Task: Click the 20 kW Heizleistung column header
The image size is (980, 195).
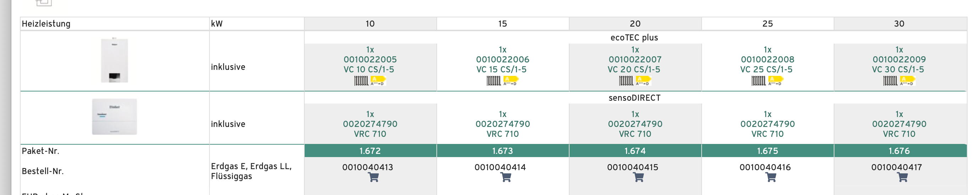Action: [635, 23]
